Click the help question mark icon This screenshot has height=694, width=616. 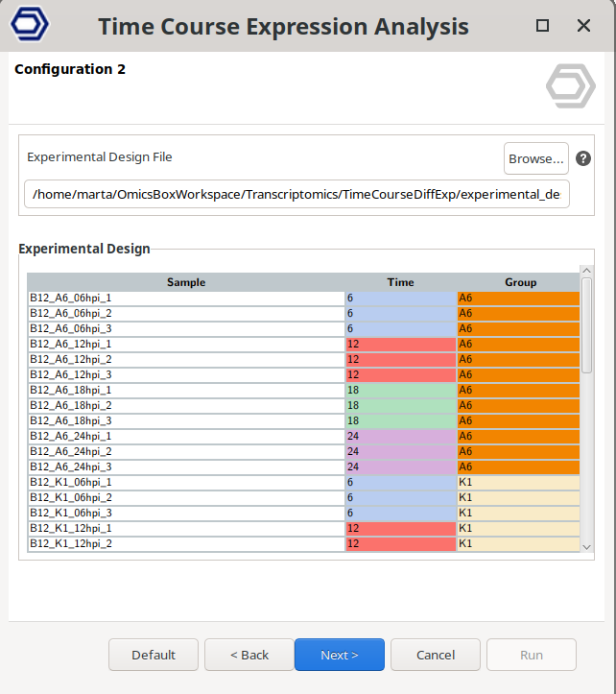pyautogui.click(x=582, y=159)
